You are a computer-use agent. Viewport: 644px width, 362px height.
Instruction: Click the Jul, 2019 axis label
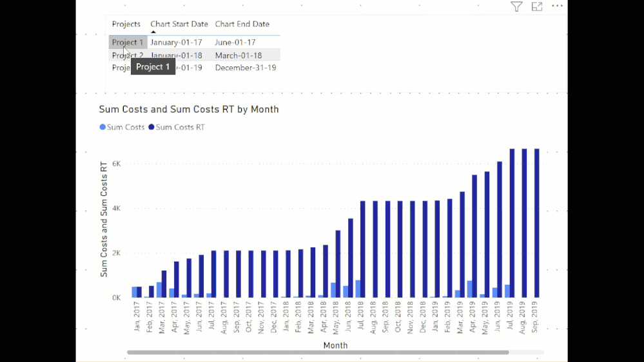pos(510,316)
